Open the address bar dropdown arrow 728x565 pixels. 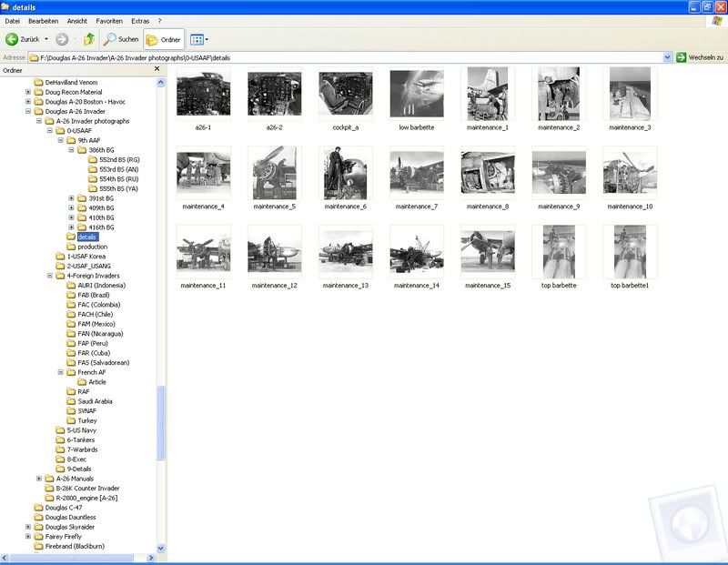667,57
